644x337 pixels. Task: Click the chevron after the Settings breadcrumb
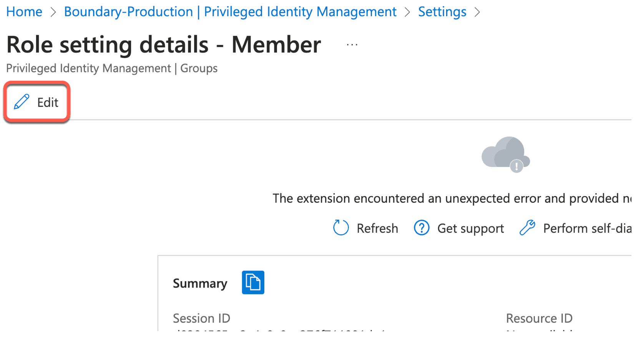click(477, 12)
